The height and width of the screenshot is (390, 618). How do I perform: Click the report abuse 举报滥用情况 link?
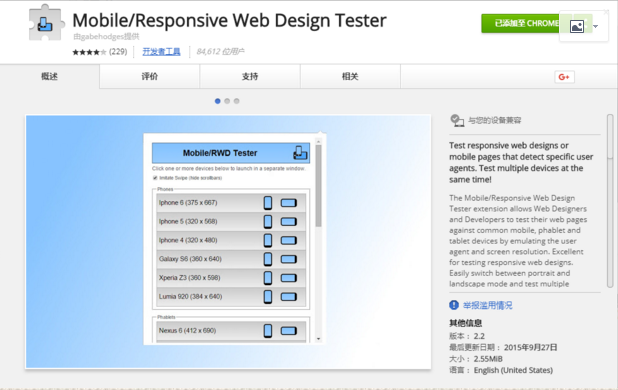click(488, 305)
